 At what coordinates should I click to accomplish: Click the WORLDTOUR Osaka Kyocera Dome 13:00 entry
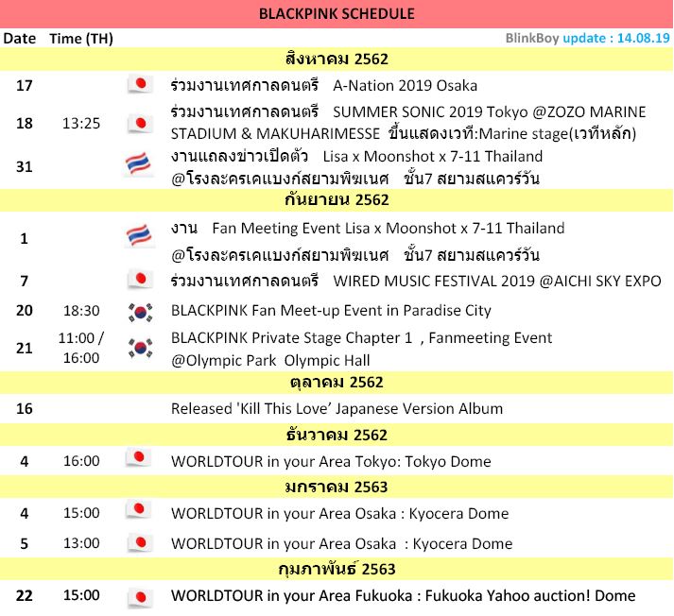pos(342,544)
